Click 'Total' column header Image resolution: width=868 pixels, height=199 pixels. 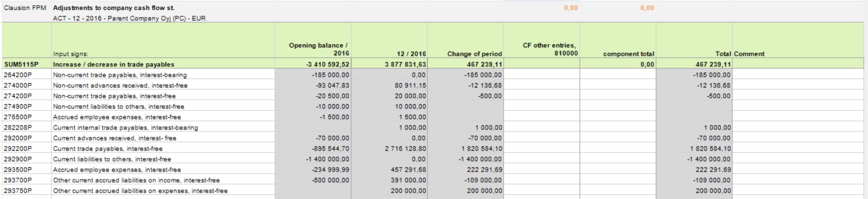pyautogui.click(x=723, y=54)
